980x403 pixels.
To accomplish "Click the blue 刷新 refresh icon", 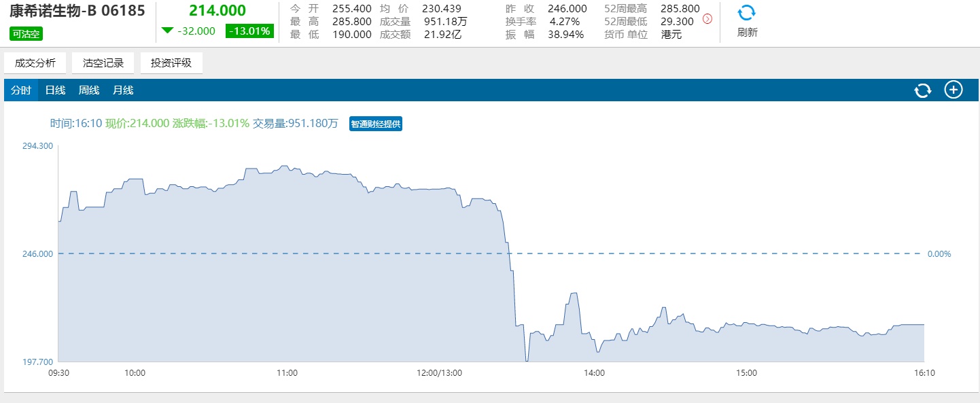I will pos(746,14).
